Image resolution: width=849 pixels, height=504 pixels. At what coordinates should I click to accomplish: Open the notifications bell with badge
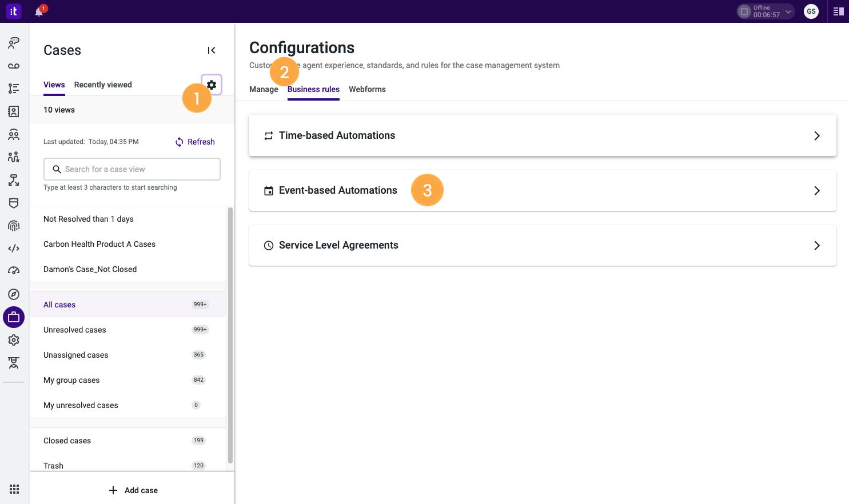point(39,10)
